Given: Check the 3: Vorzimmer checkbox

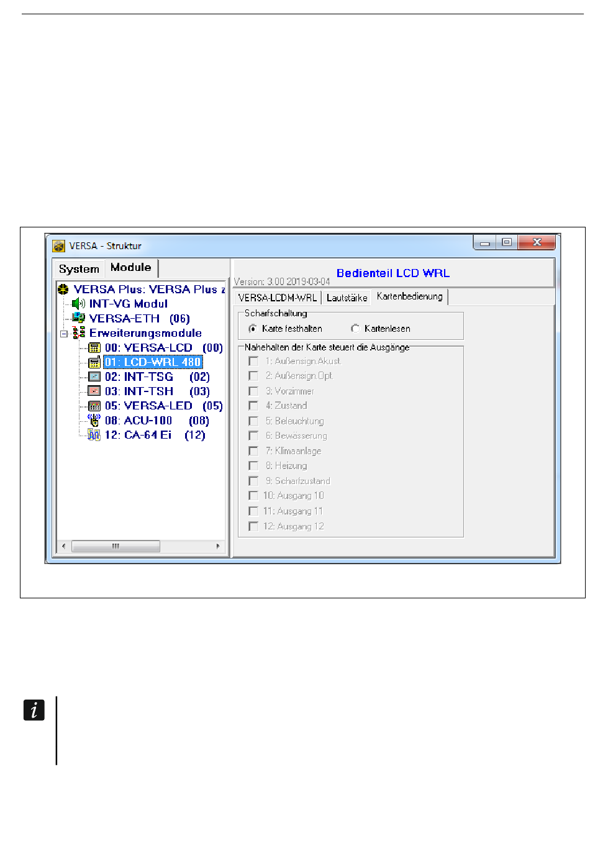Looking at the screenshot, I should [253, 391].
